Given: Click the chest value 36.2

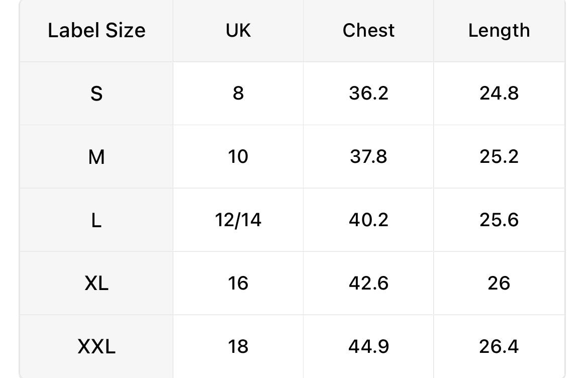Looking at the screenshot, I should [368, 93].
